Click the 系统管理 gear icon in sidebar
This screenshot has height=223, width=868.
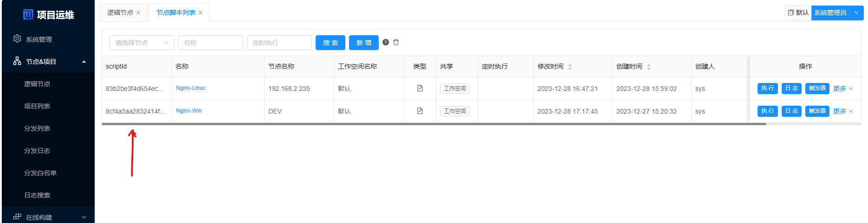point(17,39)
